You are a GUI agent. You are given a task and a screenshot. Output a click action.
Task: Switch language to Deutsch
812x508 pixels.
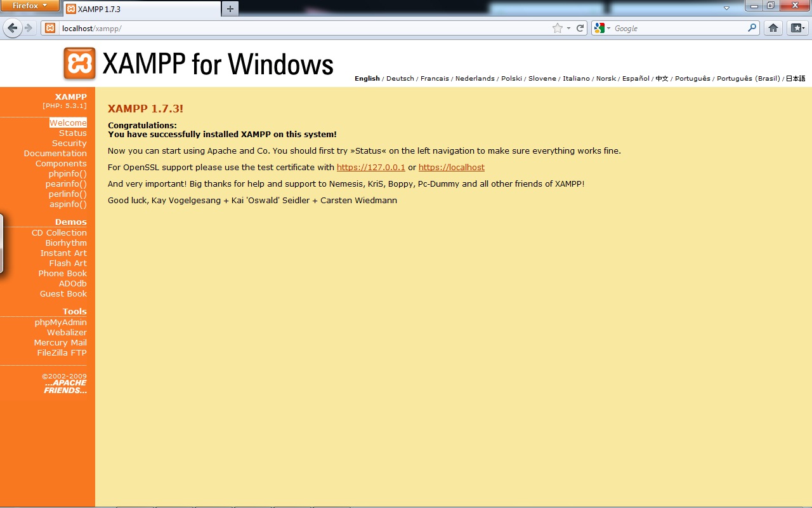(x=400, y=79)
